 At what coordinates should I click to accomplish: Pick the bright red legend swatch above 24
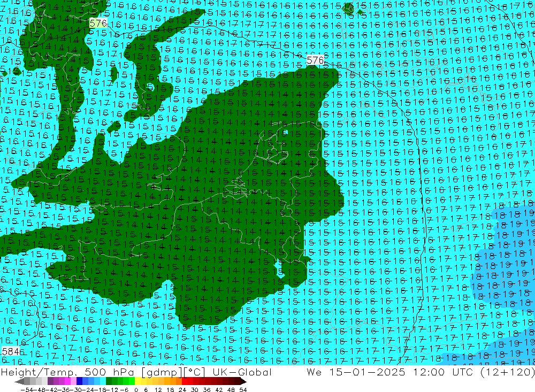pos(185,381)
